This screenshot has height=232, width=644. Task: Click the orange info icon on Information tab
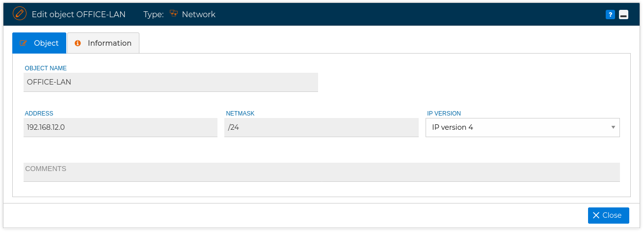point(78,43)
